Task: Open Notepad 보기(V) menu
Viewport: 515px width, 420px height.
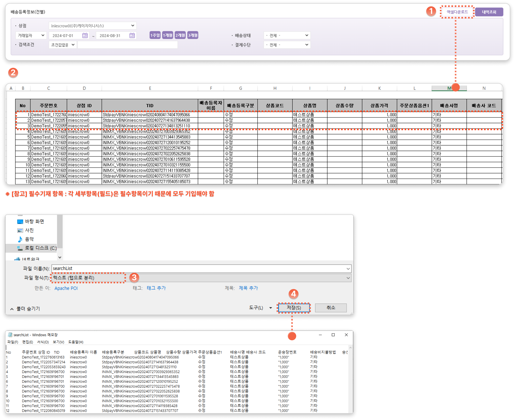Action: [x=58, y=342]
